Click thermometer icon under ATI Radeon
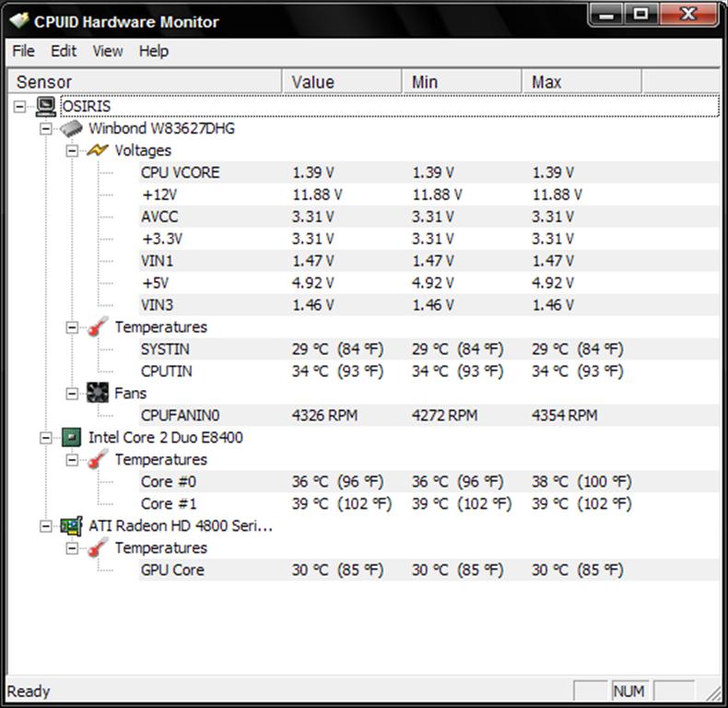 pyautogui.click(x=98, y=548)
